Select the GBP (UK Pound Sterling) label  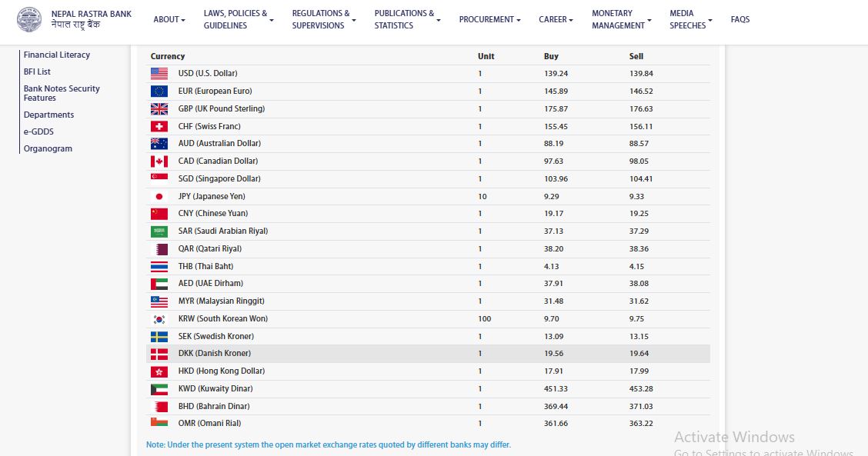click(222, 108)
